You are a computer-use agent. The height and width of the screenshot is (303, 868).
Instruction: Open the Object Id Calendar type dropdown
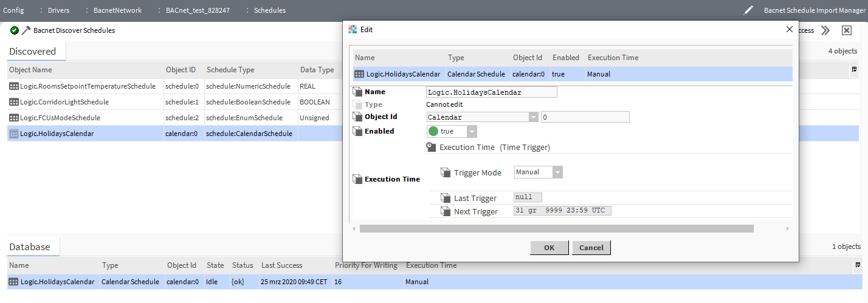533,117
